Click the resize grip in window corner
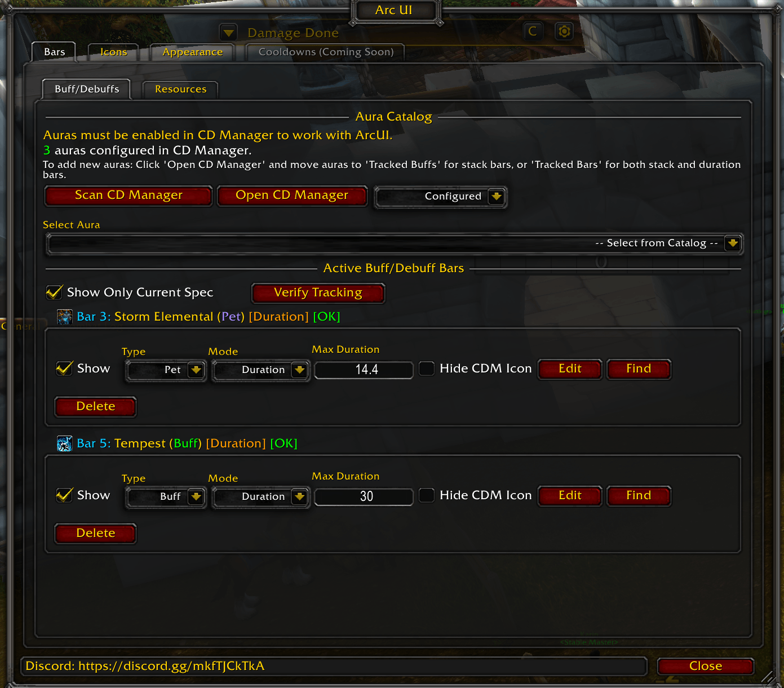Image resolution: width=784 pixels, height=688 pixels. (768, 676)
